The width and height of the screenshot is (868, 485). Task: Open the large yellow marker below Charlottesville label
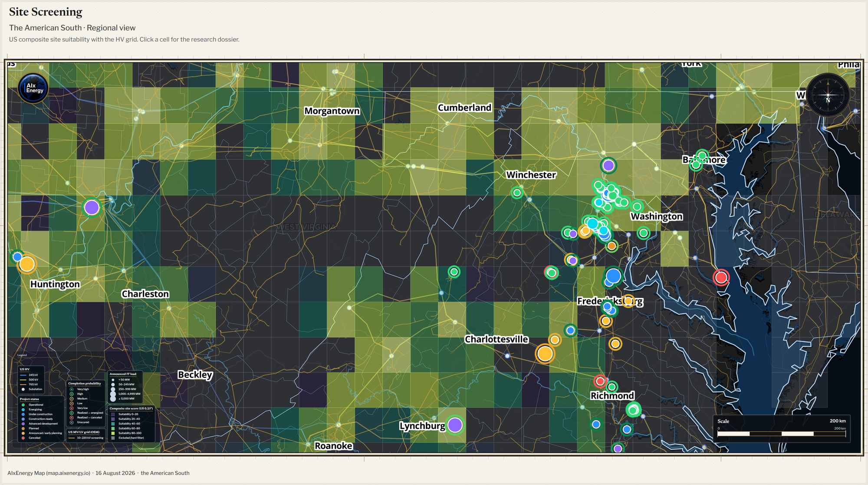click(545, 354)
